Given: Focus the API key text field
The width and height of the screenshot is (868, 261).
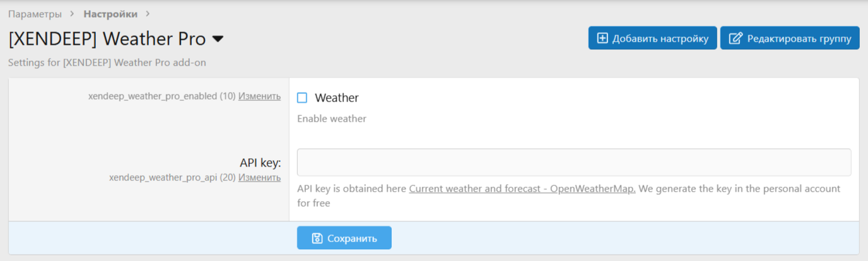Looking at the screenshot, I should (x=573, y=162).
